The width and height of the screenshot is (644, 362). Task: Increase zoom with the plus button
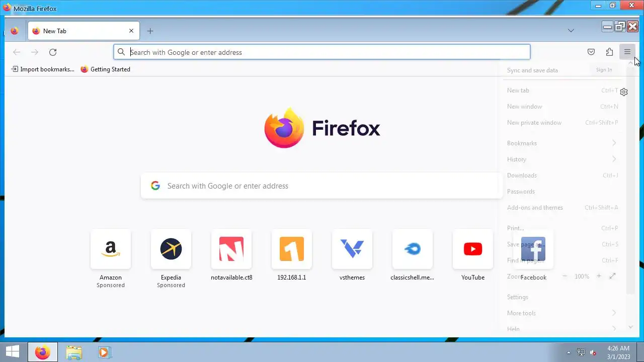point(599,276)
